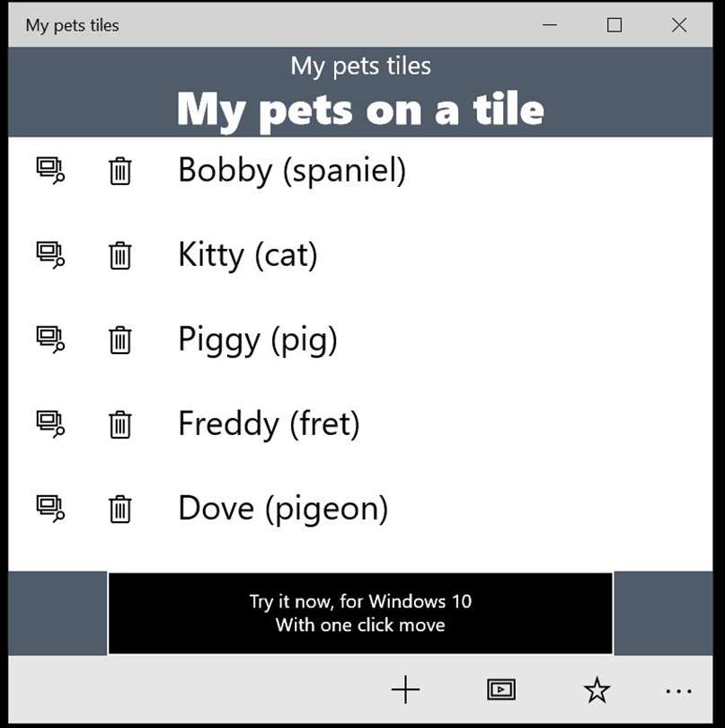Delete the Bobby (spaniel) pet entry
725x728 pixels.
point(119,171)
